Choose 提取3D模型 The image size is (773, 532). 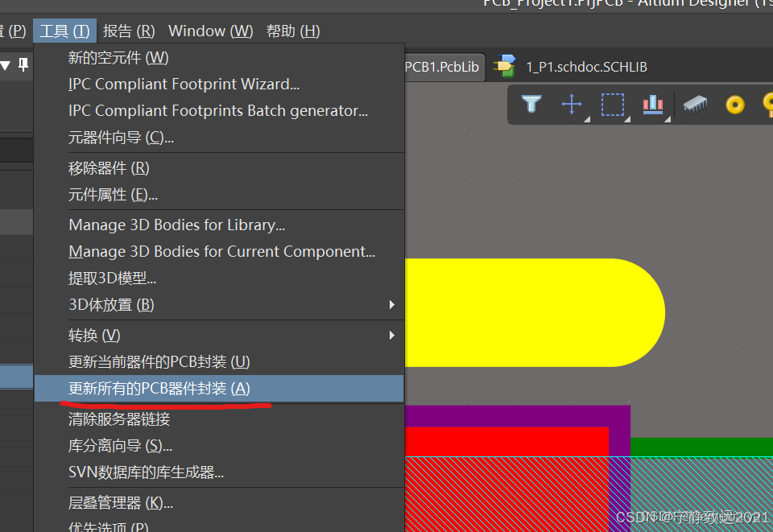pos(219,278)
